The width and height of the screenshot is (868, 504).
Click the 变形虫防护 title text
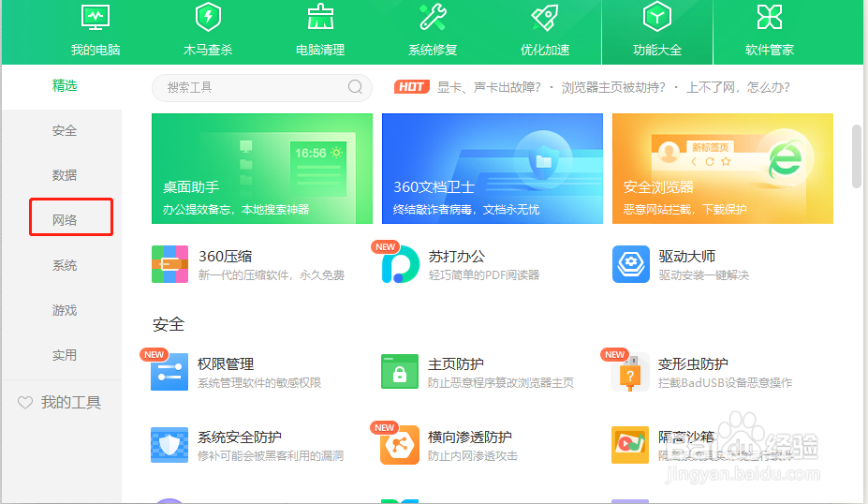coord(693,363)
